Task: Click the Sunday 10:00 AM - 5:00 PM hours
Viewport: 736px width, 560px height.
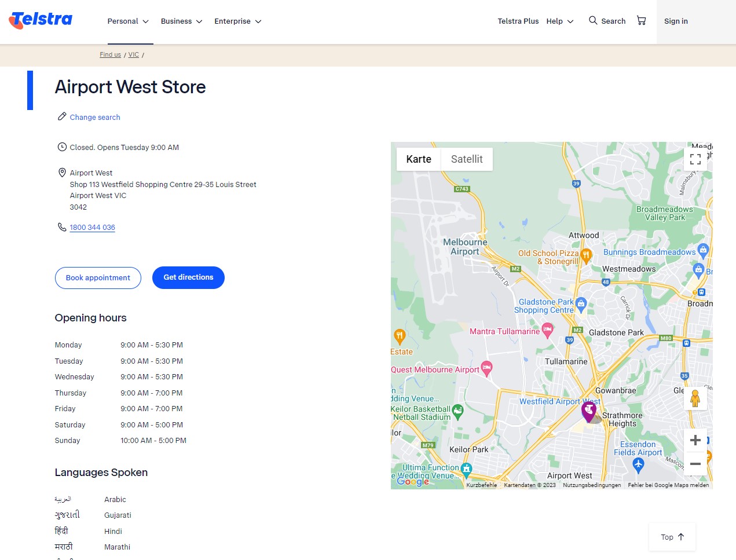Action: (153, 441)
